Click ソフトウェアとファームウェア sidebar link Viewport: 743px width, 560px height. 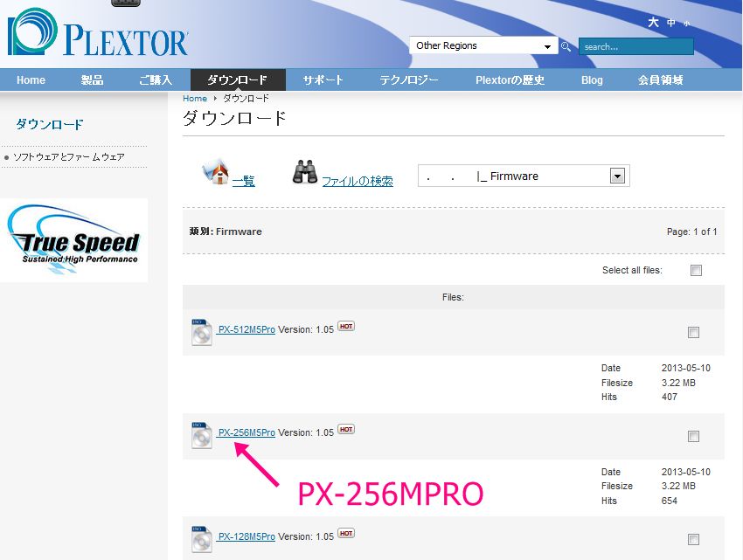tap(69, 157)
